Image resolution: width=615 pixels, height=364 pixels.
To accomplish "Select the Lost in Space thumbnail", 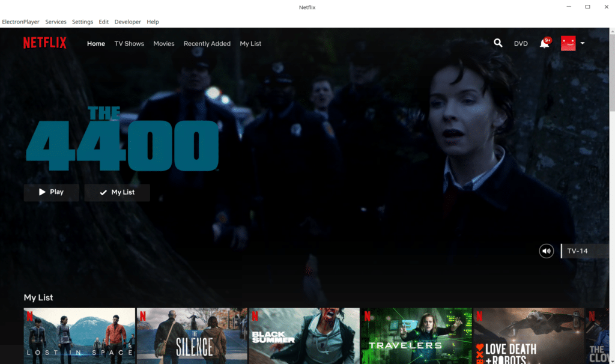I will pos(79,336).
